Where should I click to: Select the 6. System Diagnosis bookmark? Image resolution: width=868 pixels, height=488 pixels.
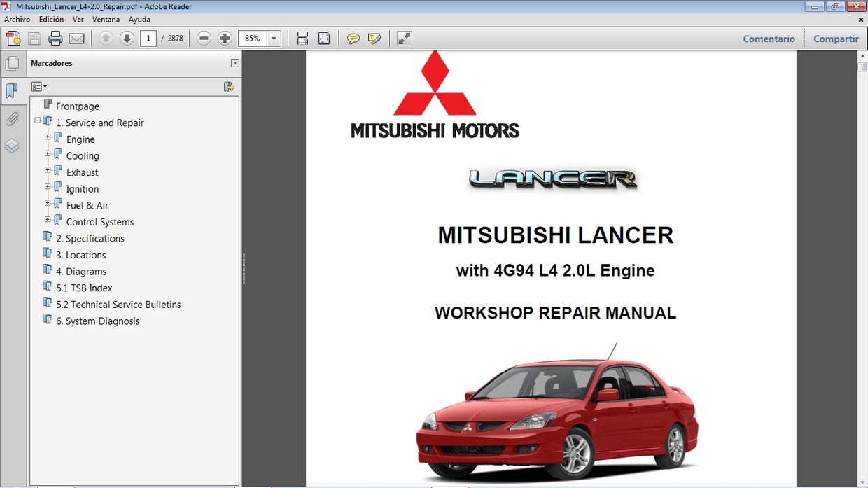click(98, 321)
